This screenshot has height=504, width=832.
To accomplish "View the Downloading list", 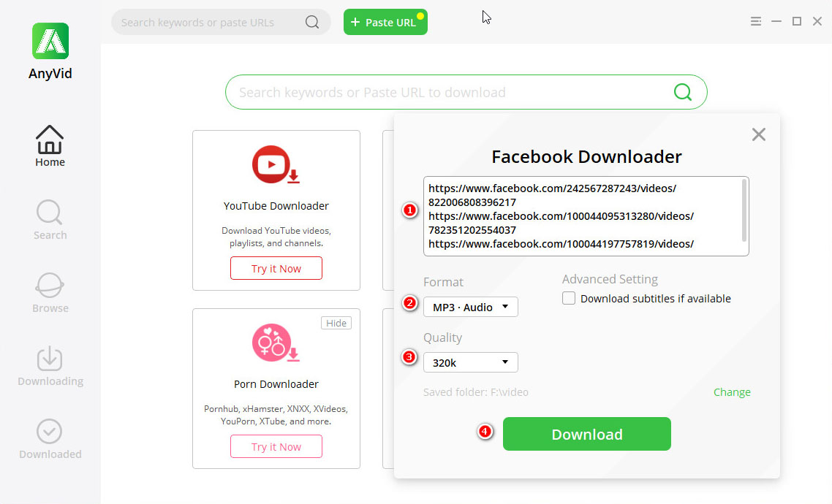I will click(50, 366).
